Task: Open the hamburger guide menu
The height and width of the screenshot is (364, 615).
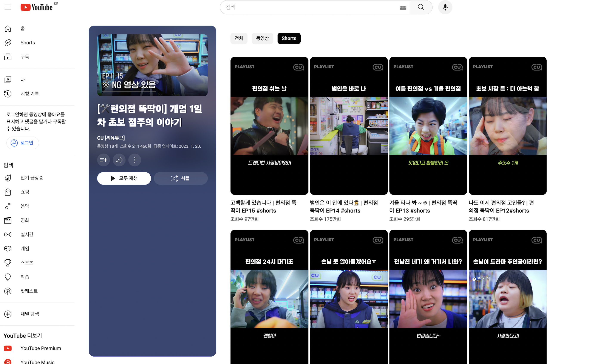Action: click(8, 7)
